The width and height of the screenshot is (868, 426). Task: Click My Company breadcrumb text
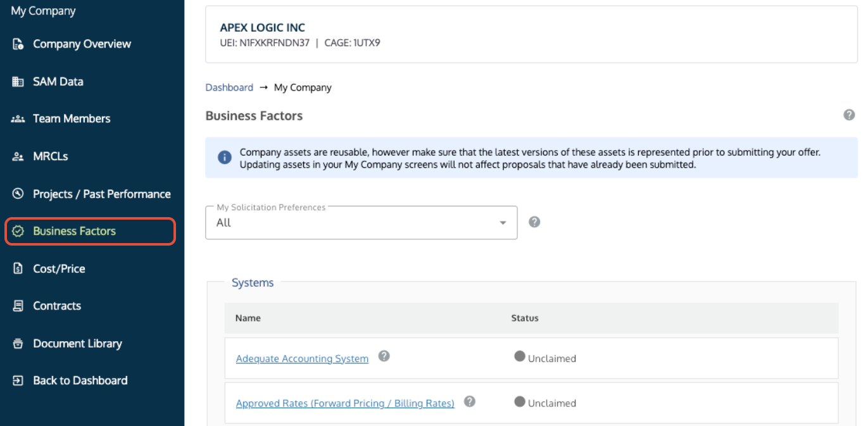coord(303,87)
